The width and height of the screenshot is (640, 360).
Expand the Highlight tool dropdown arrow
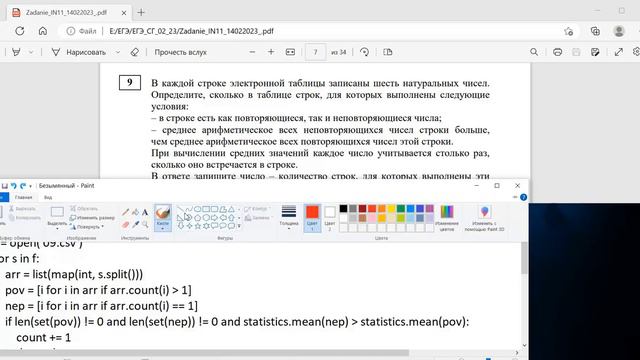(31, 52)
